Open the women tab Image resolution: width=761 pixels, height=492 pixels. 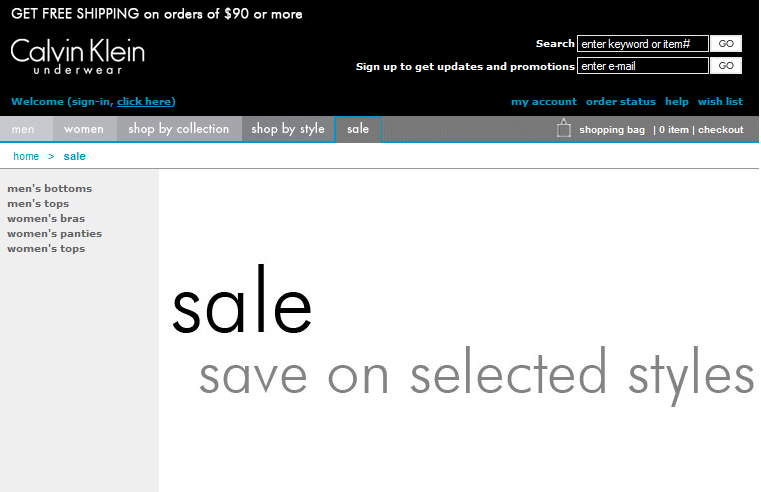tap(84, 129)
